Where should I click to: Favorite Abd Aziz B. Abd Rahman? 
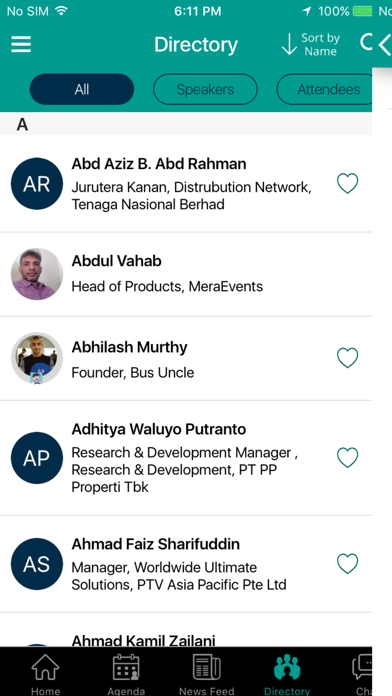coord(347,183)
